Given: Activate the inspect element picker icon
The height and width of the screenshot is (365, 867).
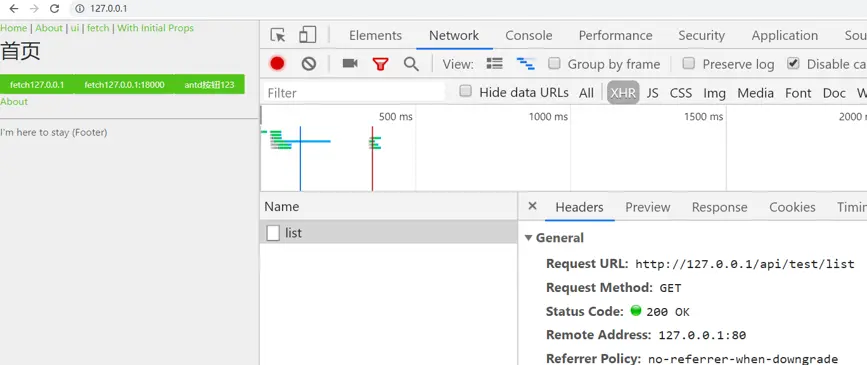Looking at the screenshot, I should click(278, 35).
